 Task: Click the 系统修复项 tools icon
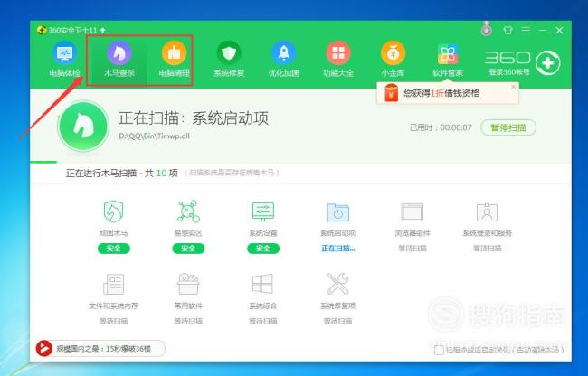pyautogui.click(x=338, y=284)
